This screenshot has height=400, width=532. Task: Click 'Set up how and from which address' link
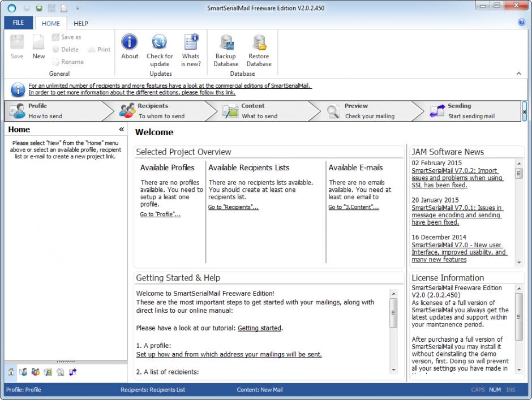pos(229,354)
